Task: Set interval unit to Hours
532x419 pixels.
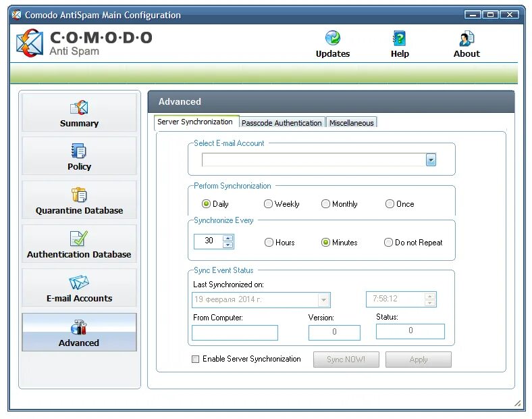Action: tap(269, 243)
